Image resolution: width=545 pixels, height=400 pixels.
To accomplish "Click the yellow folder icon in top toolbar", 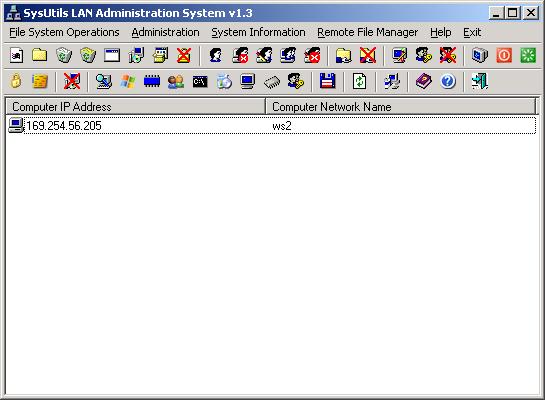I will (x=40, y=55).
